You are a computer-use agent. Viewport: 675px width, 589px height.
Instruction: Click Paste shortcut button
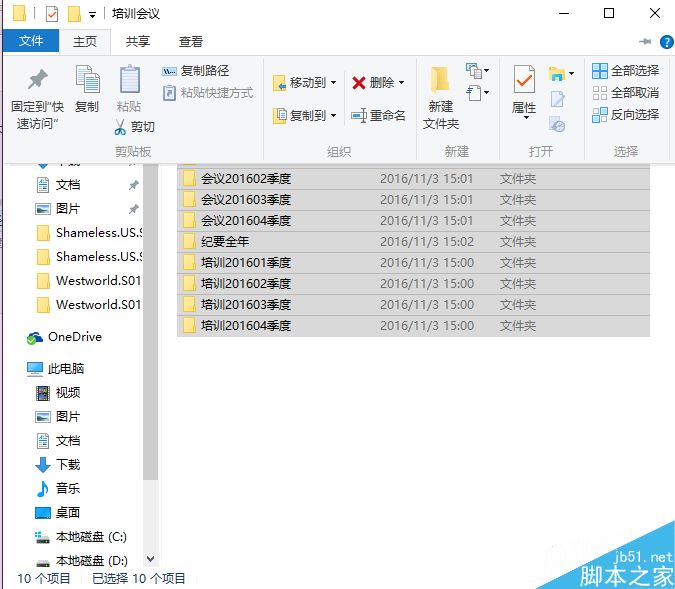[x=208, y=93]
